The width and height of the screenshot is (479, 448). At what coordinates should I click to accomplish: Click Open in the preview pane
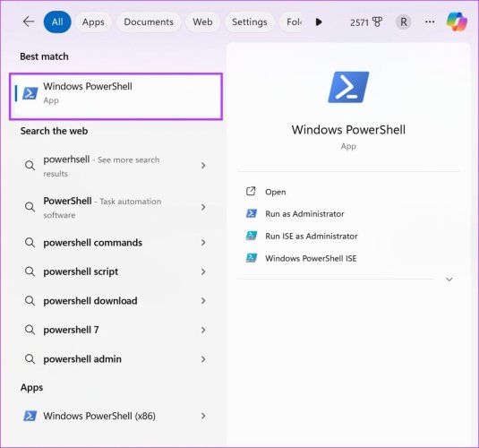point(275,192)
